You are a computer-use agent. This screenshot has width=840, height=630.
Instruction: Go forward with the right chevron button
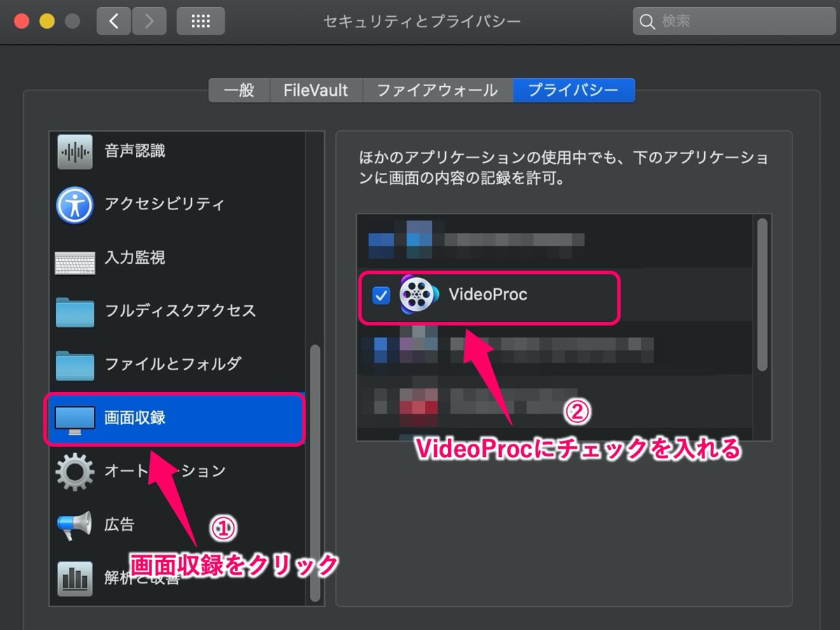(149, 22)
